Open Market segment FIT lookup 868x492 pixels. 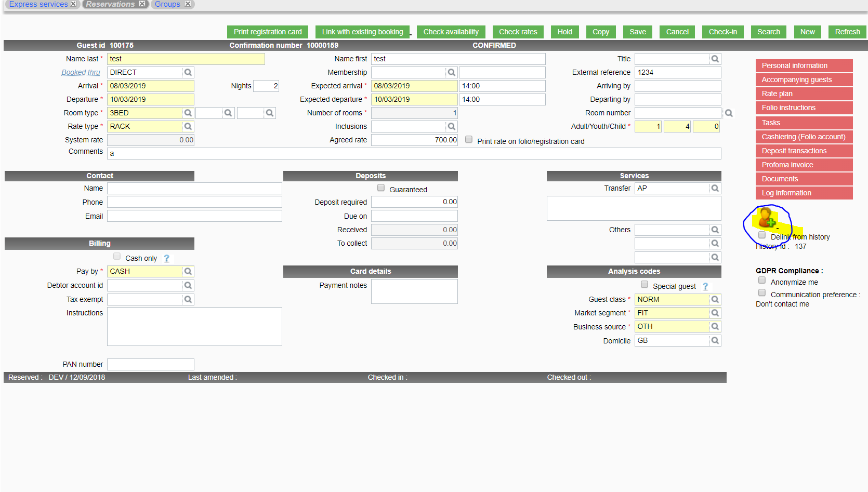(x=715, y=313)
